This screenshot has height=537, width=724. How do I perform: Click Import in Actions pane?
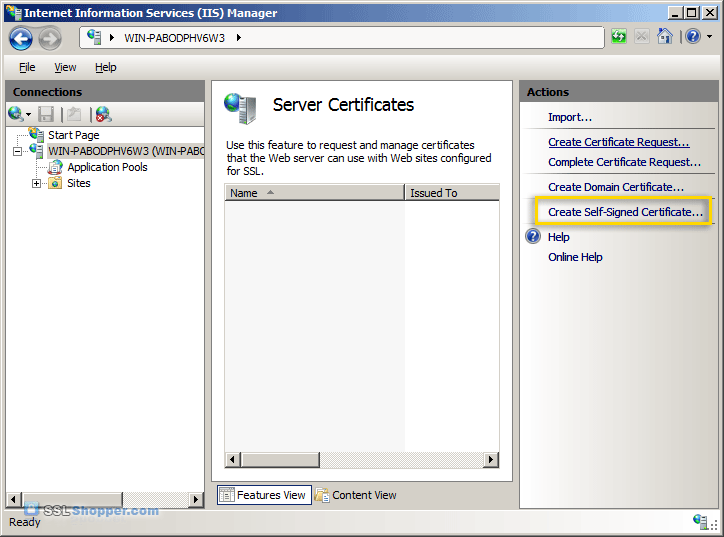coord(570,117)
